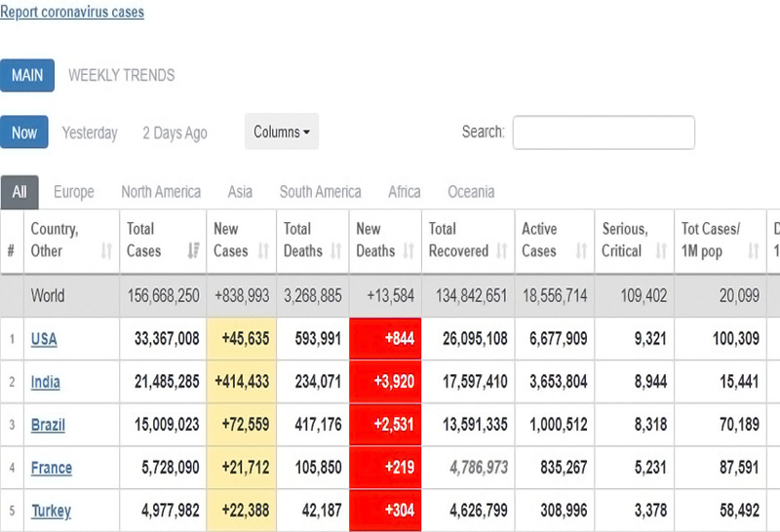Sort by Total Cases column sort icon
Image resolution: width=780 pixels, height=532 pixels.
[193, 251]
